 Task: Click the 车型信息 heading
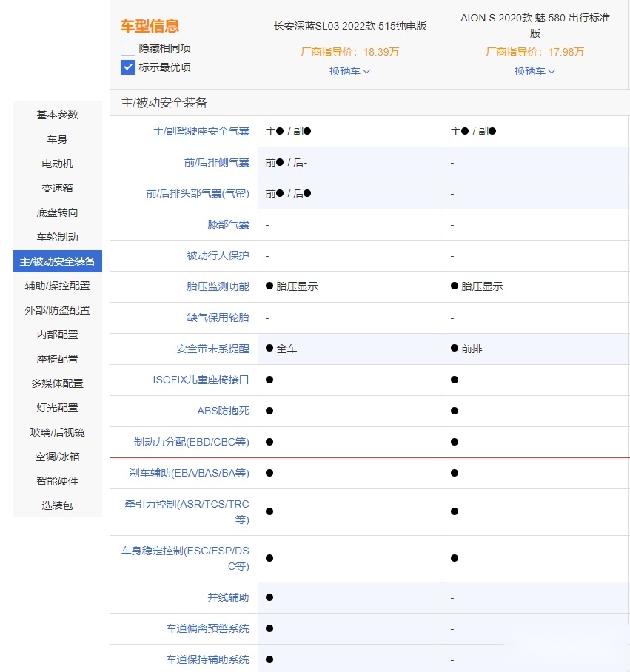tap(150, 26)
